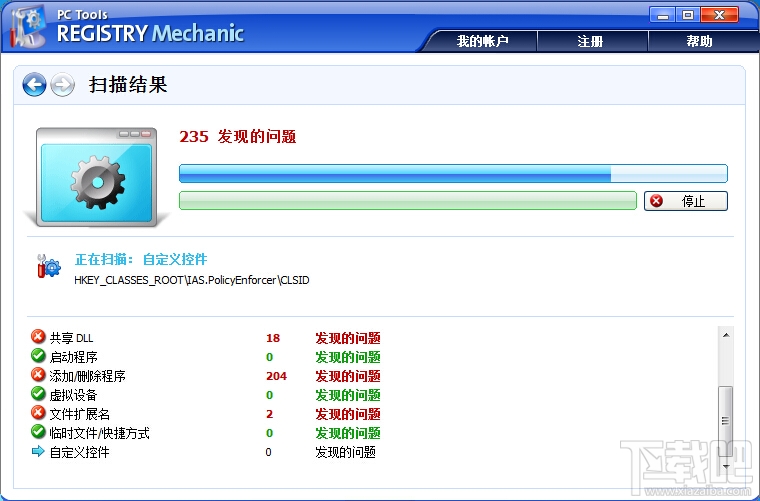Open the 我的帐户 tab
The width and height of the screenshot is (760, 501).
click(x=483, y=41)
